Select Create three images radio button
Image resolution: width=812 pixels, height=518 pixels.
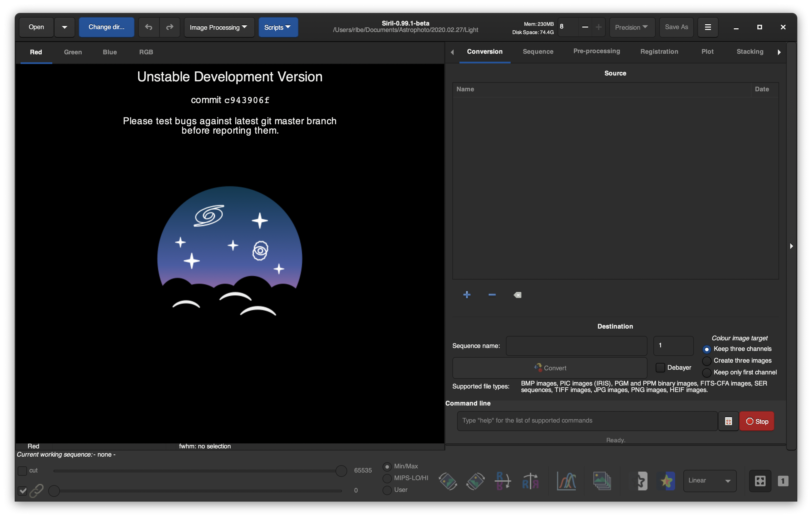707,361
